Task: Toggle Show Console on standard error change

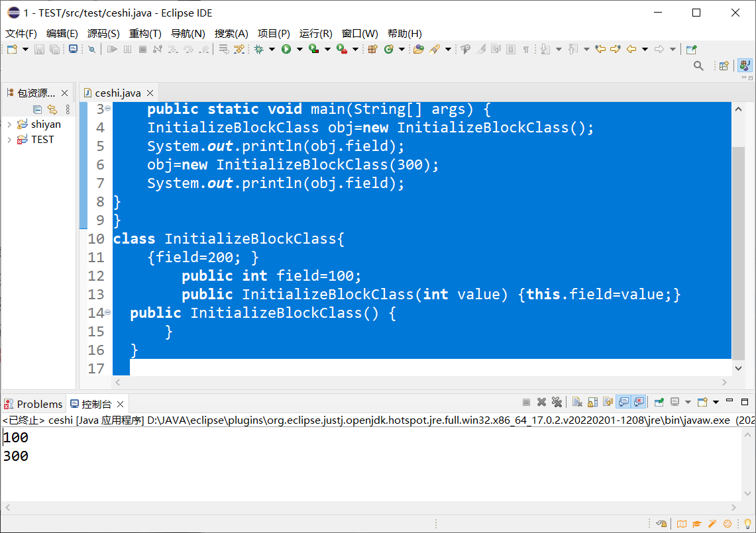Action: tap(639, 402)
